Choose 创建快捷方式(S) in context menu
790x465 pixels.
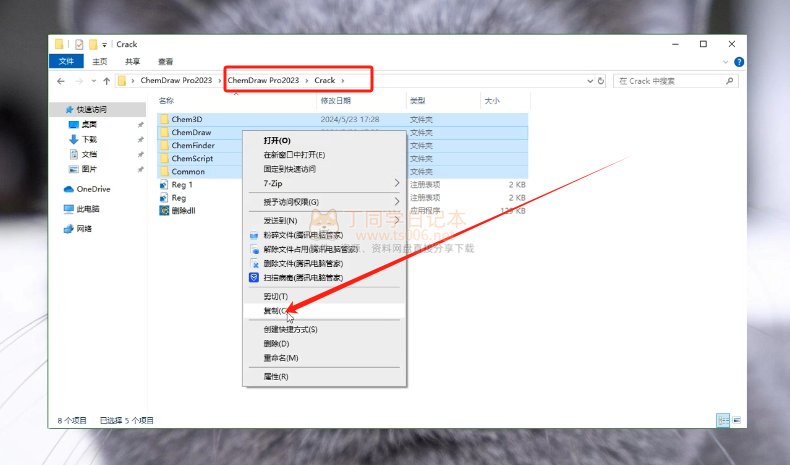(324, 329)
